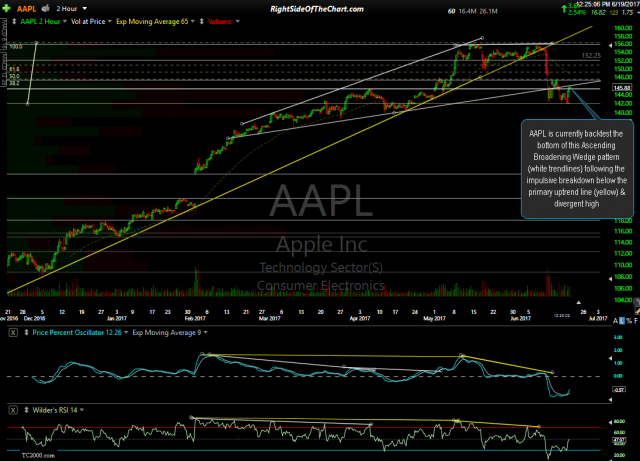640x461 pixels.
Task: Select the logarithmic L scale toggle
Action: click(x=622, y=321)
